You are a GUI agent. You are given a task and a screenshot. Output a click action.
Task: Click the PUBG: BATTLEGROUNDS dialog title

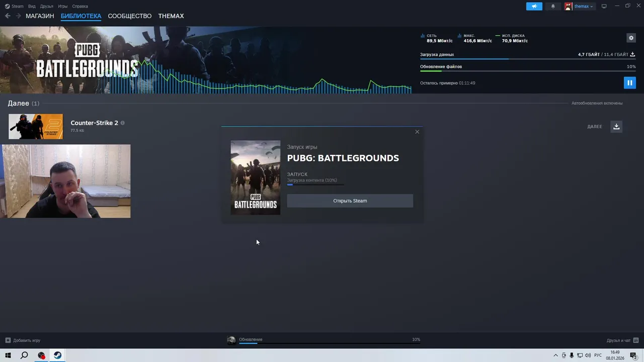tap(343, 158)
